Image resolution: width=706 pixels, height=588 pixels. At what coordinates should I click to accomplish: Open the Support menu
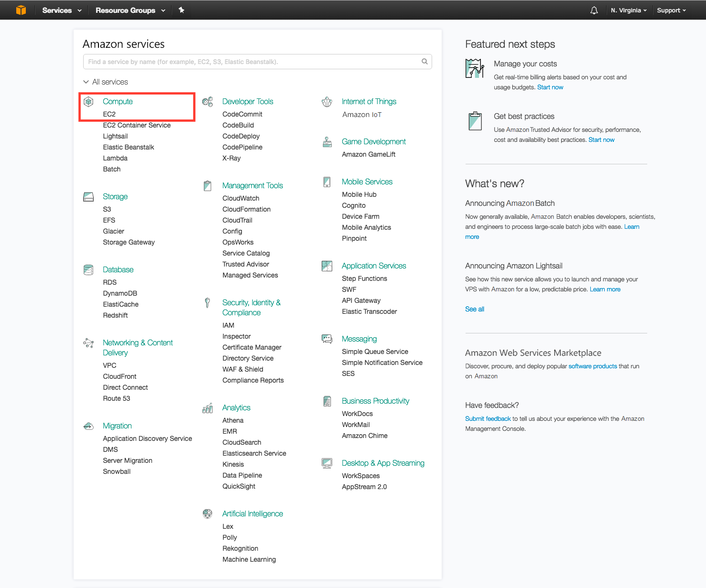click(671, 10)
